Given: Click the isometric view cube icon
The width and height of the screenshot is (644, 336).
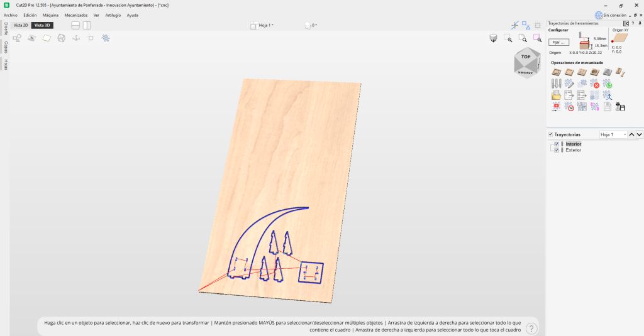Looking at the screenshot, I should click(493, 38).
